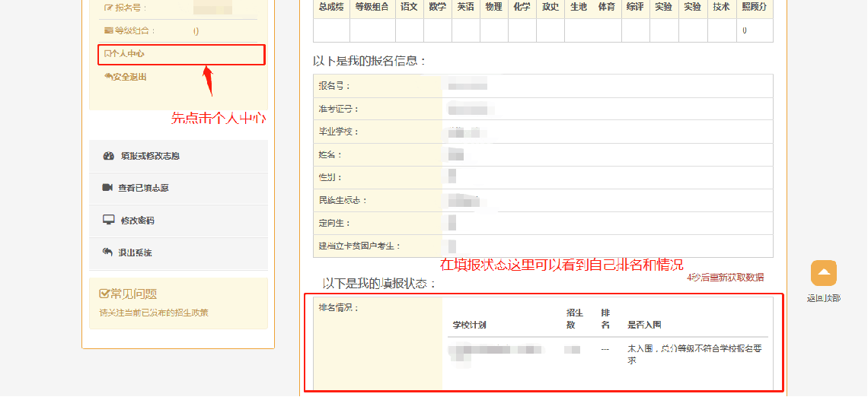Click the gauge icon beside 填报或修改志愿

pos(108,156)
